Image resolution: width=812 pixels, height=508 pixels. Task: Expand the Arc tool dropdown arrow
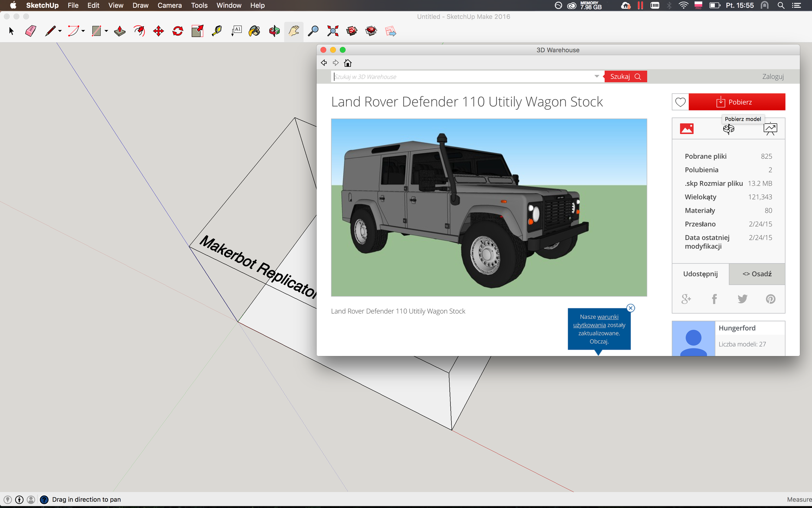pos(83,31)
